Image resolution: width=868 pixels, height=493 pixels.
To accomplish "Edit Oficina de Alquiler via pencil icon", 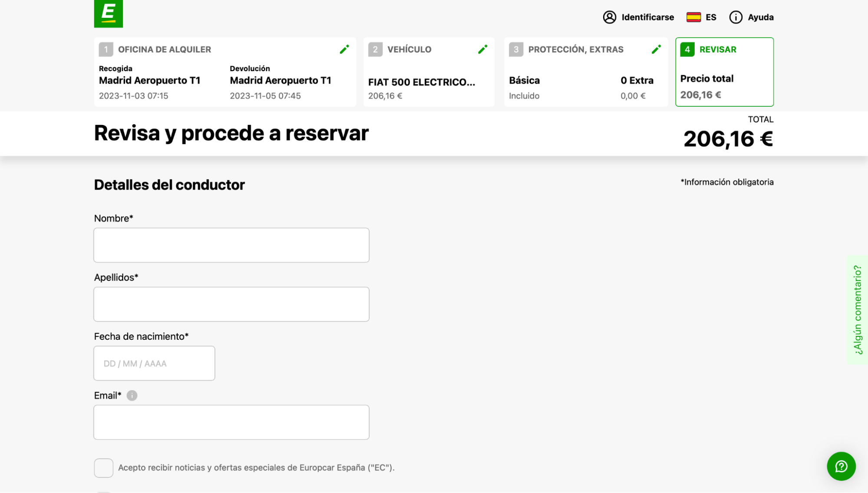I will click(344, 49).
